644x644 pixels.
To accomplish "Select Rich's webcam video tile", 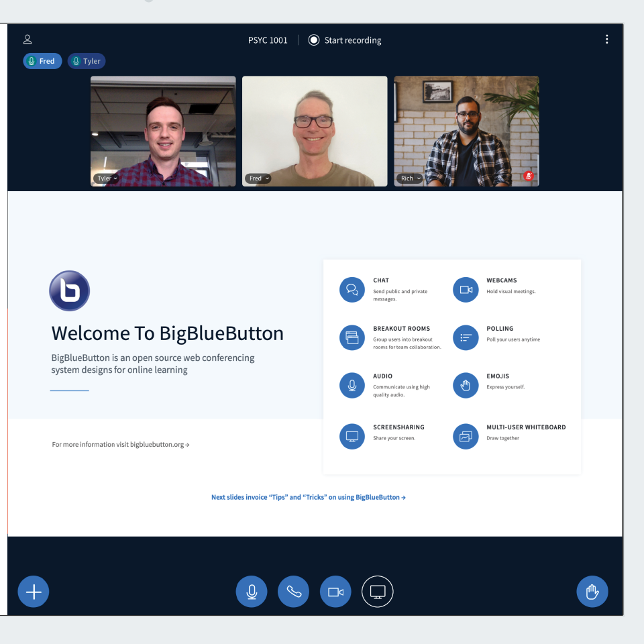I will coord(467,131).
